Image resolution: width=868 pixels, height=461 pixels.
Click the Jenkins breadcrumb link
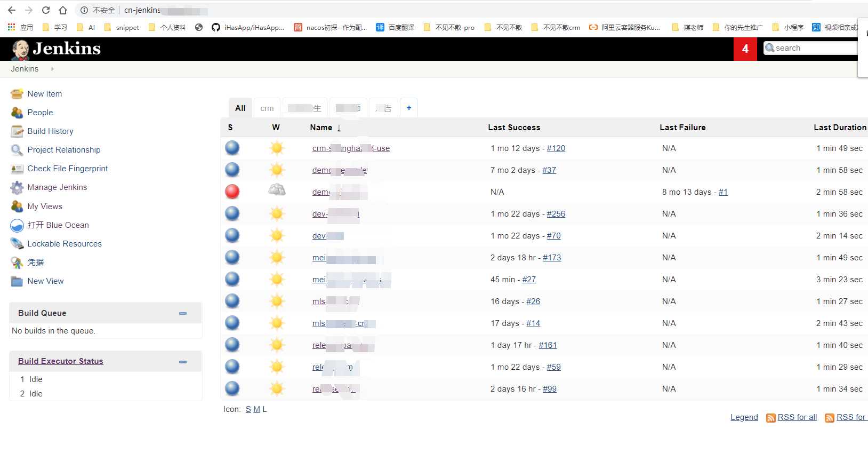pos(25,69)
